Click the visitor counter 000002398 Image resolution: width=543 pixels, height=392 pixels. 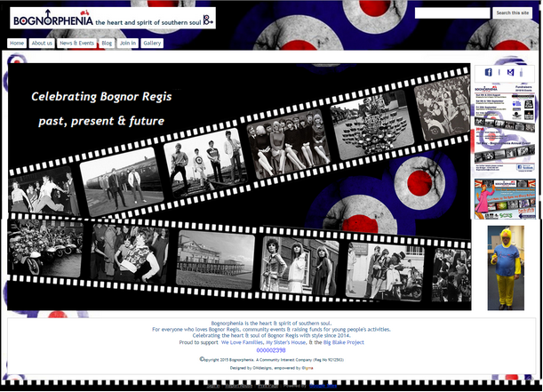point(271,350)
